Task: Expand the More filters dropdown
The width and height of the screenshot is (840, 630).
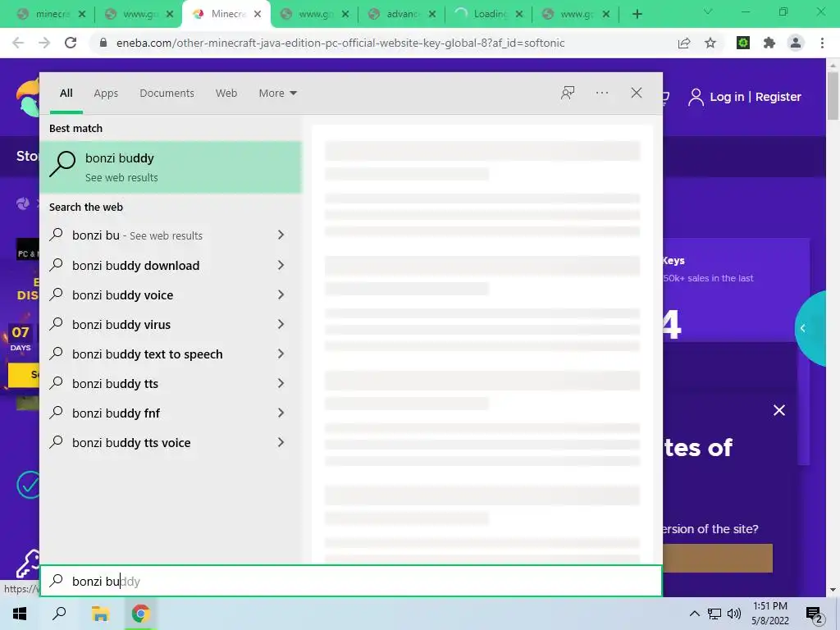Action: (277, 94)
